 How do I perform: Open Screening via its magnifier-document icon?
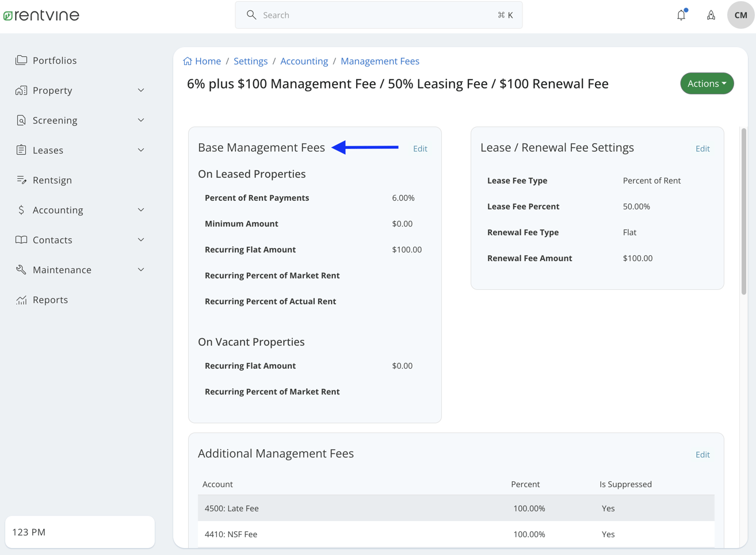21,120
